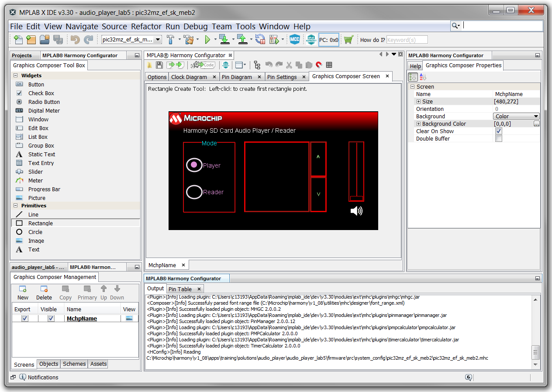Click the New File toolbar icon
This screenshot has height=392, width=552.
(x=18, y=40)
